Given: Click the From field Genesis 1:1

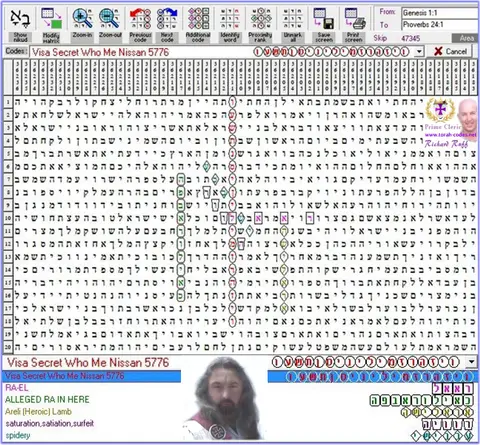Looking at the screenshot, I should click(440, 13).
